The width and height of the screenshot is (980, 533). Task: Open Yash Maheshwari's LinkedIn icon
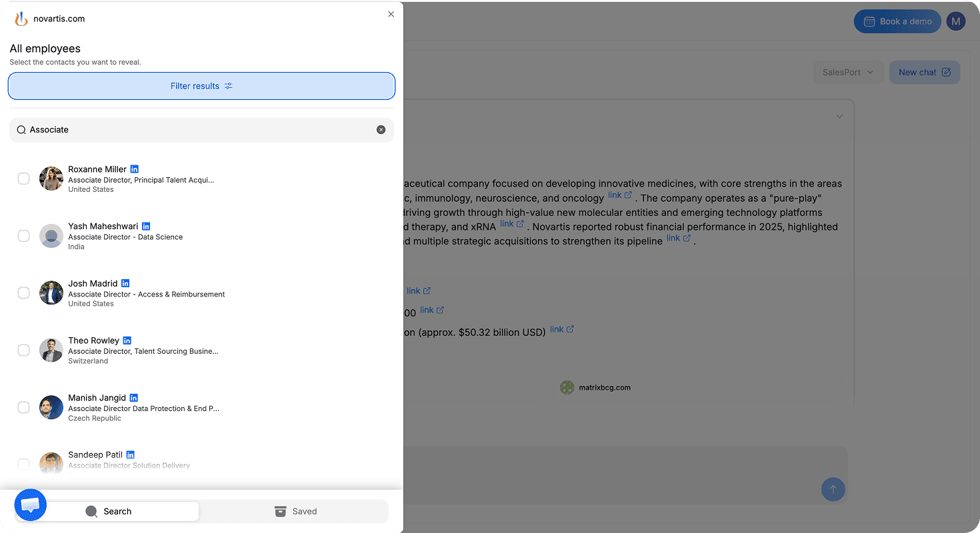pyautogui.click(x=146, y=227)
